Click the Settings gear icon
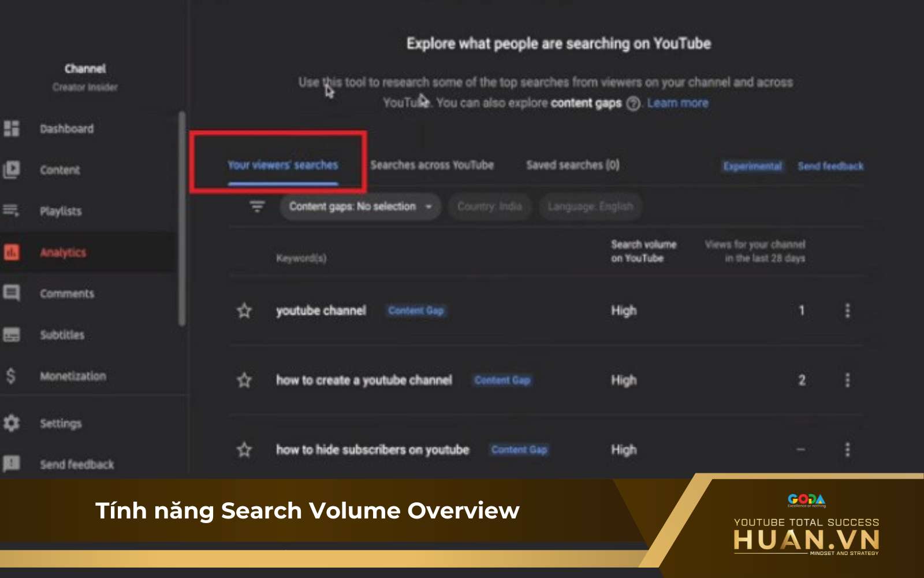The width and height of the screenshot is (924, 578). pos(13,423)
